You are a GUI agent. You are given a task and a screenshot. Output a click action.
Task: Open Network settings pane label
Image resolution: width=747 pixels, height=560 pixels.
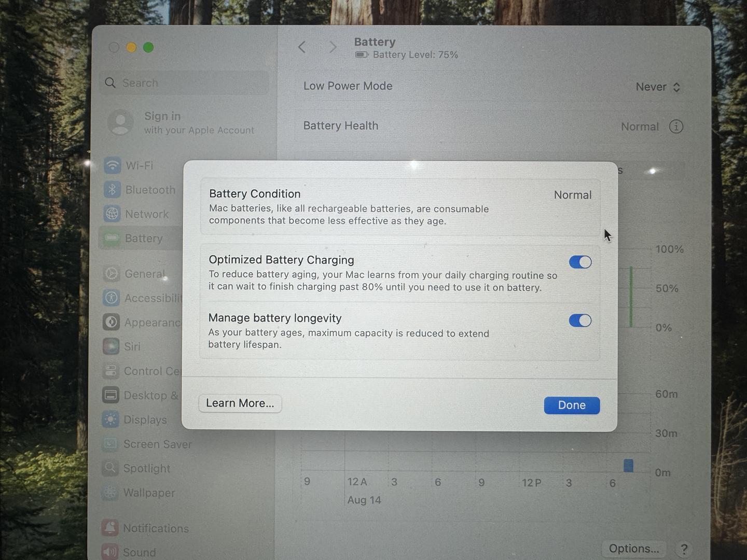click(147, 214)
